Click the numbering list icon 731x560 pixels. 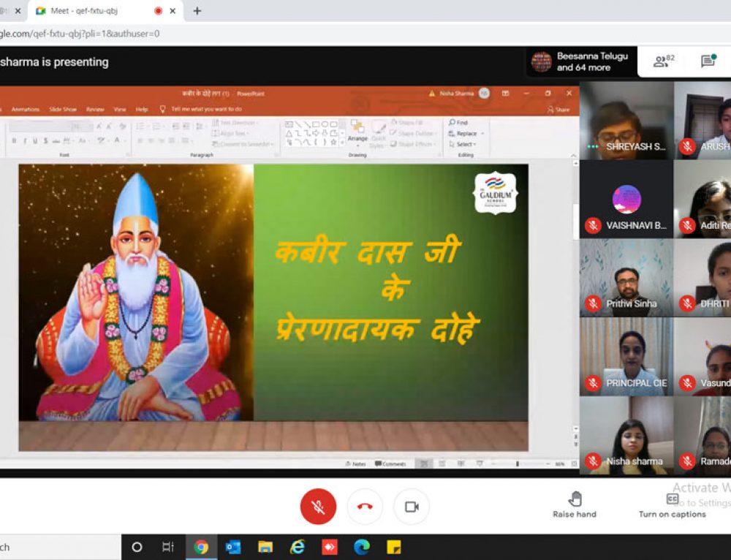point(158,126)
